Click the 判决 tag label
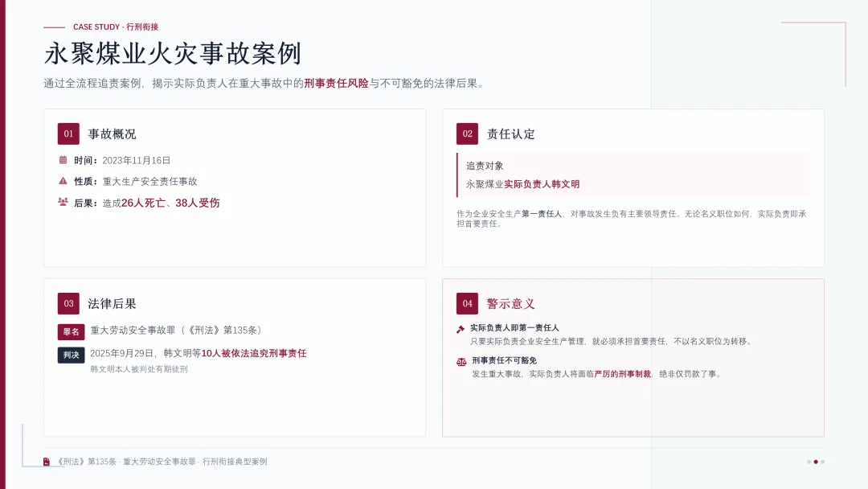The height and width of the screenshot is (489, 868). tap(71, 355)
